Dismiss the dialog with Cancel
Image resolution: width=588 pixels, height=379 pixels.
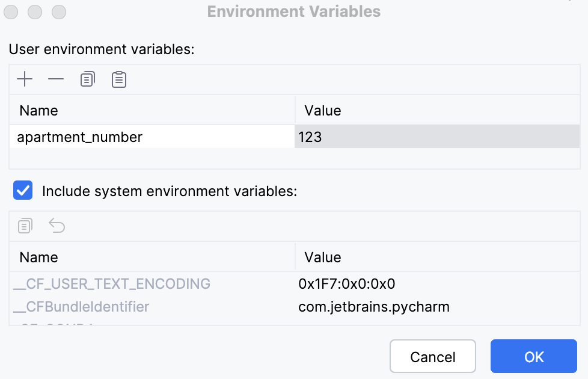pyautogui.click(x=432, y=356)
